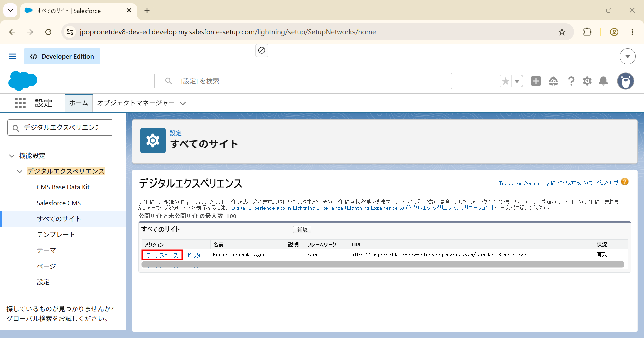
Task: Switch to the ホーム tab
Action: coord(79,103)
